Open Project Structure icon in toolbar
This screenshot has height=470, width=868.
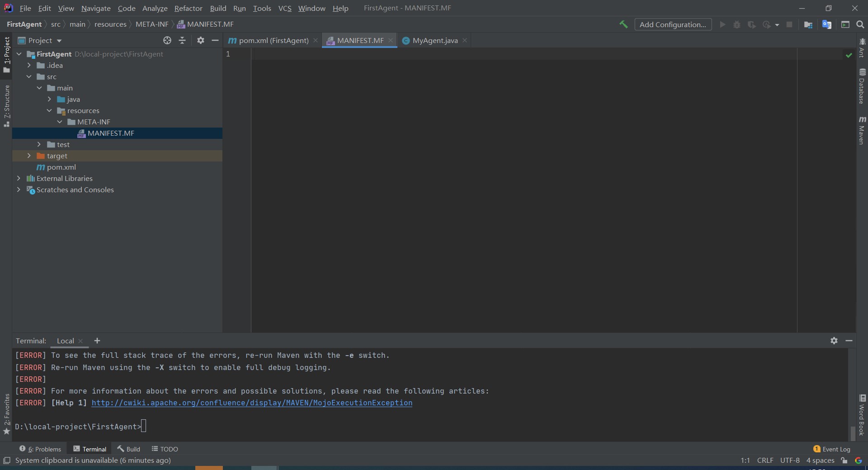pyautogui.click(x=808, y=24)
